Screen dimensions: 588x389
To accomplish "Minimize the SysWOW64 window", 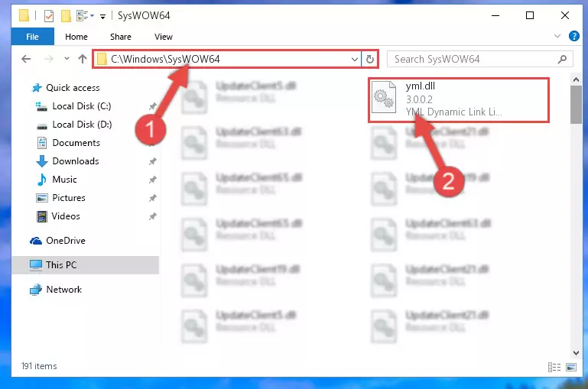I will click(495, 16).
